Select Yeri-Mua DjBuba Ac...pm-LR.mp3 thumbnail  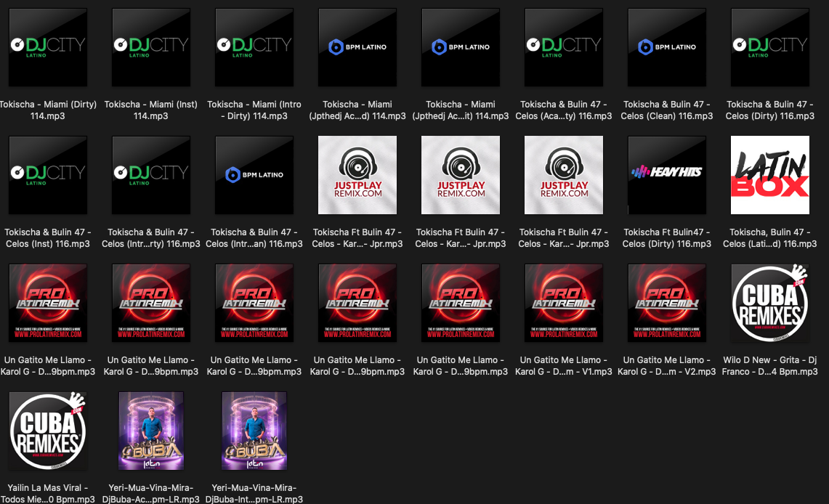click(x=151, y=431)
